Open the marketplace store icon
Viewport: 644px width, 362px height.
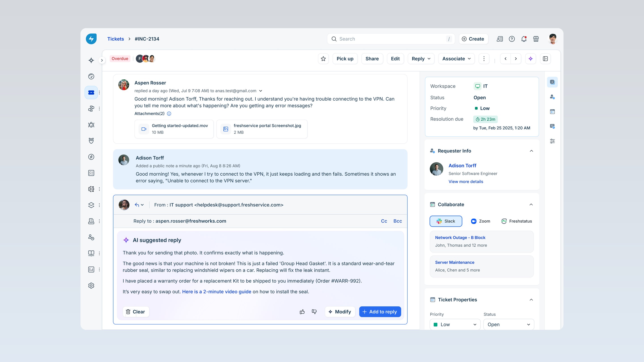pyautogui.click(x=536, y=39)
